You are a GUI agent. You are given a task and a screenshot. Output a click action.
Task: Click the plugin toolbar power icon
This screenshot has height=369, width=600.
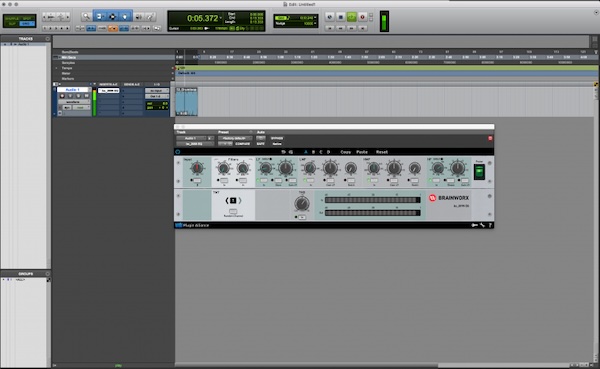pyautogui.click(x=178, y=152)
